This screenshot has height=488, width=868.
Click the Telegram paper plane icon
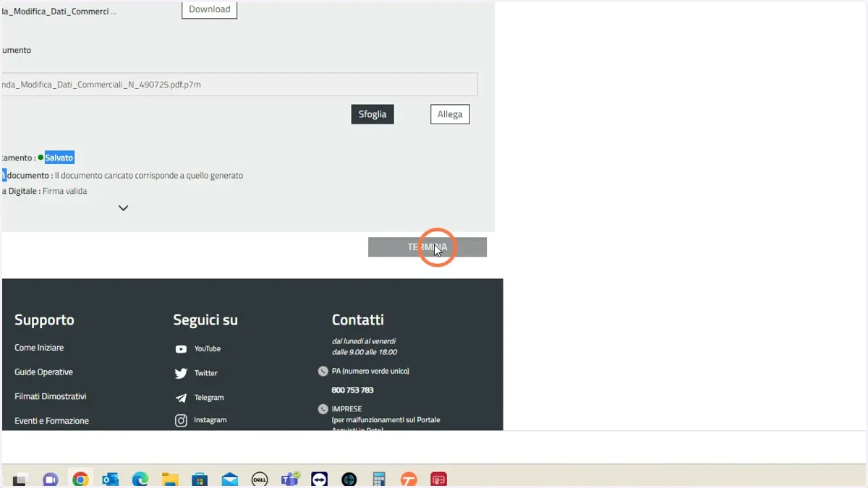pyautogui.click(x=181, y=398)
